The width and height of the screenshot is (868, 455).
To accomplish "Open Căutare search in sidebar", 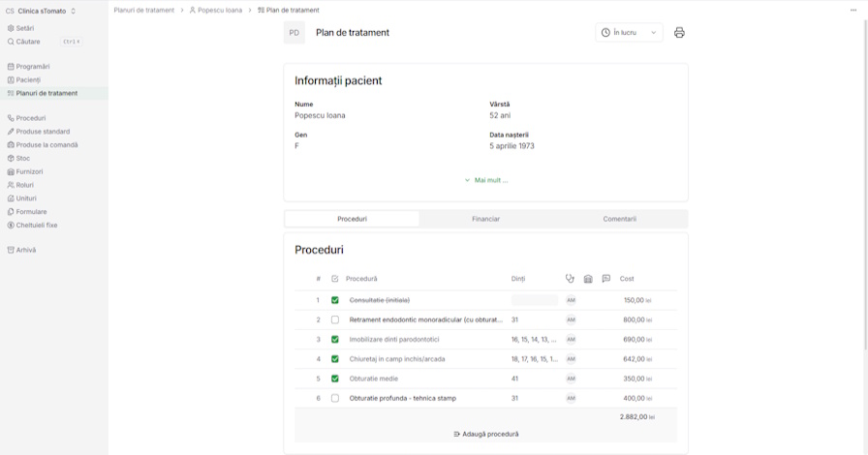I will pos(28,42).
